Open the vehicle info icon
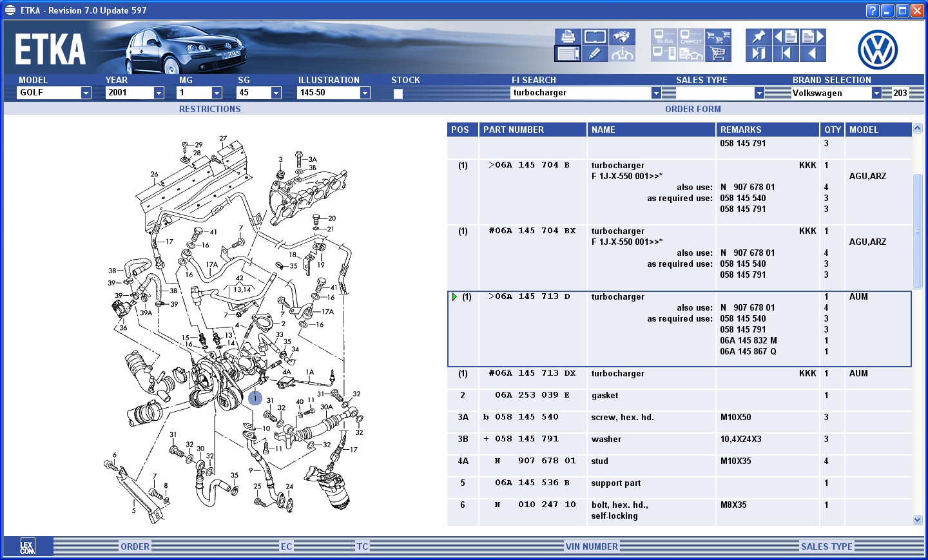The height and width of the screenshot is (560, 928). [622, 53]
